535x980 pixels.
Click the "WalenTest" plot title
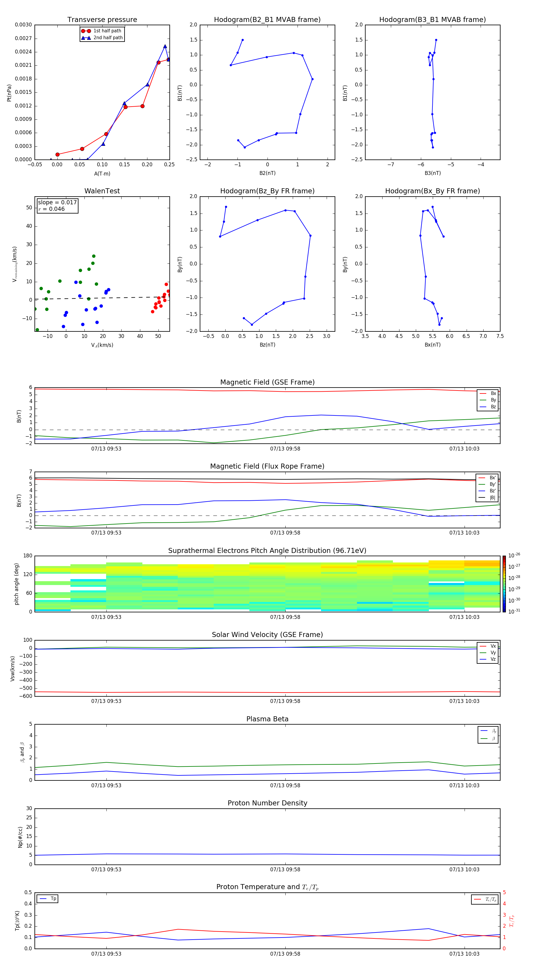pos(102,191)
